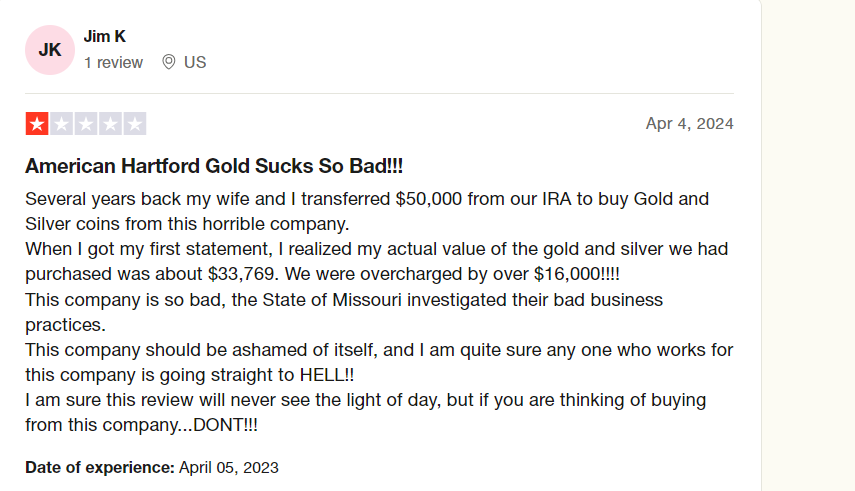Image resolution: width=855 pixels, height=491 pixels.
Task: Open Jim K's reviewer profile name
Action: [x=105, y=37]
